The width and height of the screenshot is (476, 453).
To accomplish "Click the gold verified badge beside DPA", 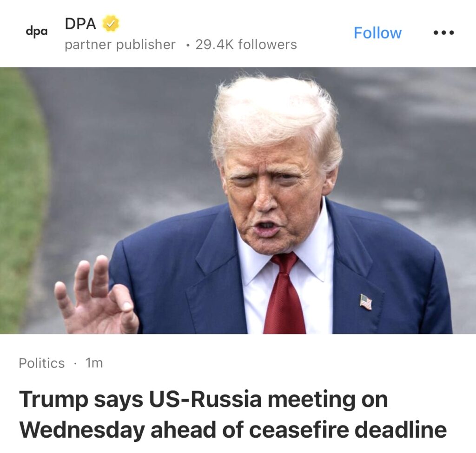I will click(x=111, y=24).
